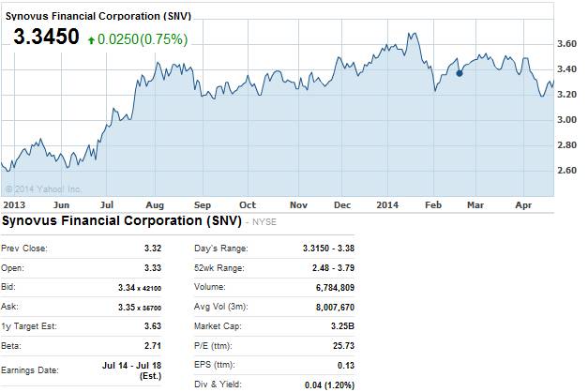Click the Prev Close label
Image resolution: width=588 pixels, height=392 pixels.
pyautogui.click(x=24, y=249)
